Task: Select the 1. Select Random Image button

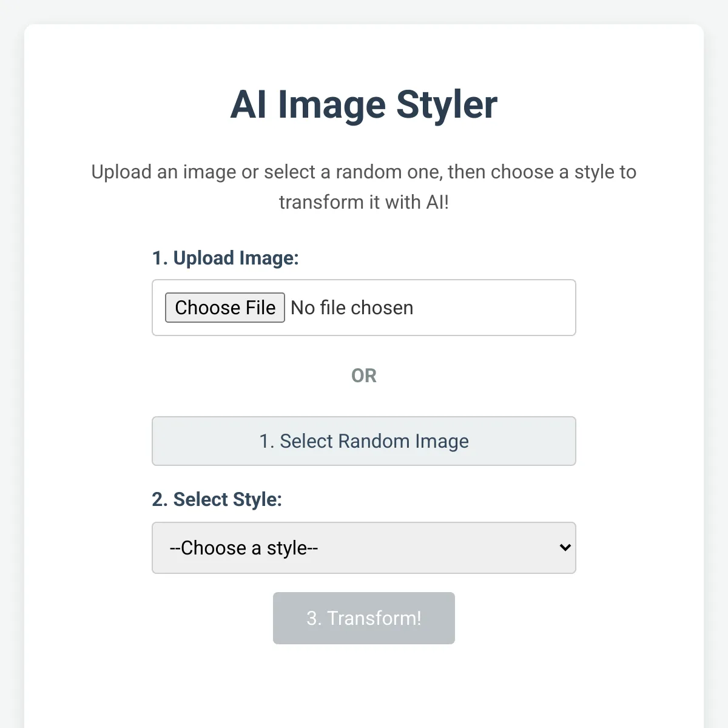Action: click(364, 441)
